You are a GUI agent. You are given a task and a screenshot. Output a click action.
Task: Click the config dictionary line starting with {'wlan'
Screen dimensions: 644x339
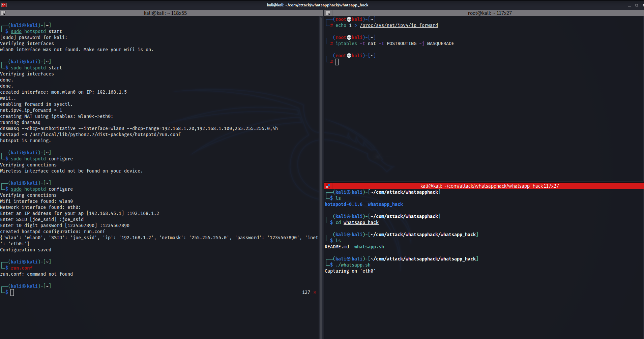pyautogui.click(x=159, y=238)
